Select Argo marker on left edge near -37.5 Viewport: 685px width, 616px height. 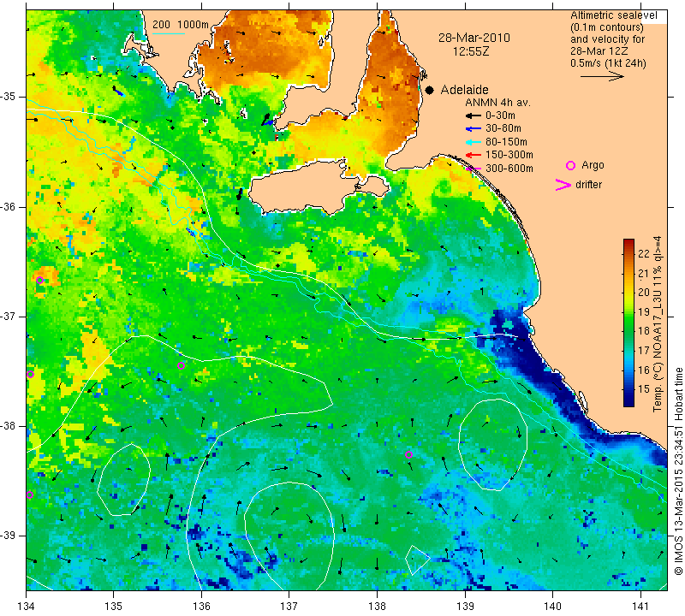(30, 374)
